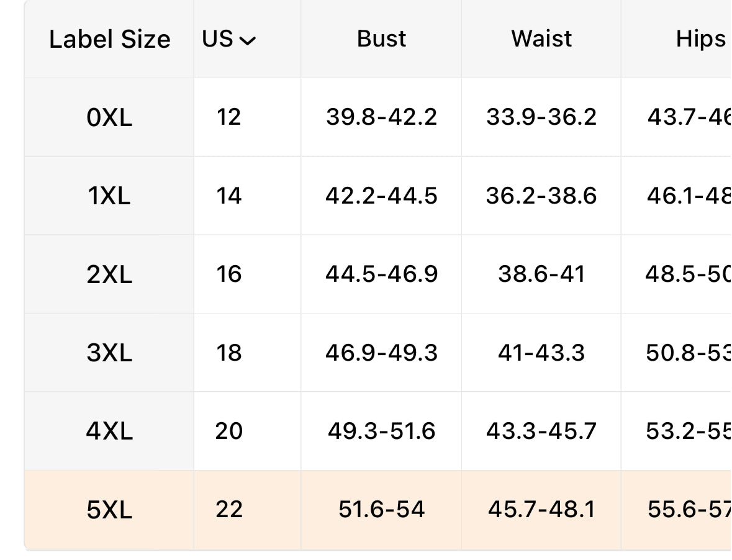Click waist measurement 43.3-45.7
Image resolution: width=732 pixels, height=560 pixels.
click(x=541, y=431)
